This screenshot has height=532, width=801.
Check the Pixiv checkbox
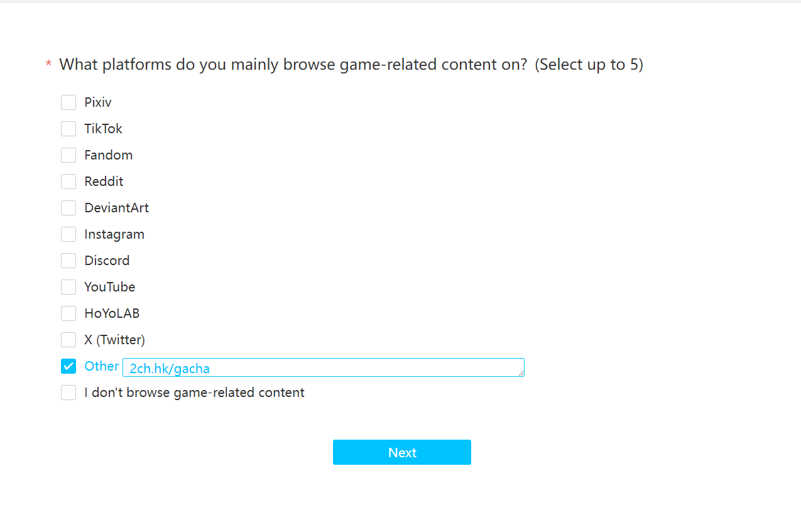tap(68, 102)
